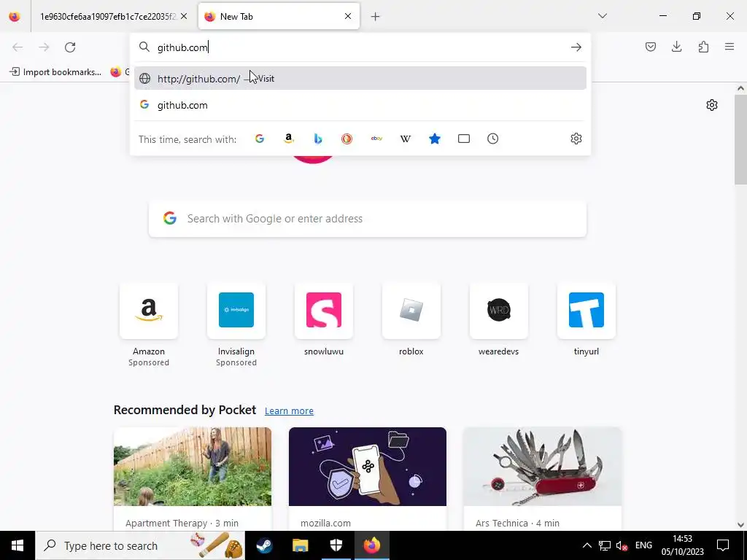Open the new tab page personalize gear

712,105
